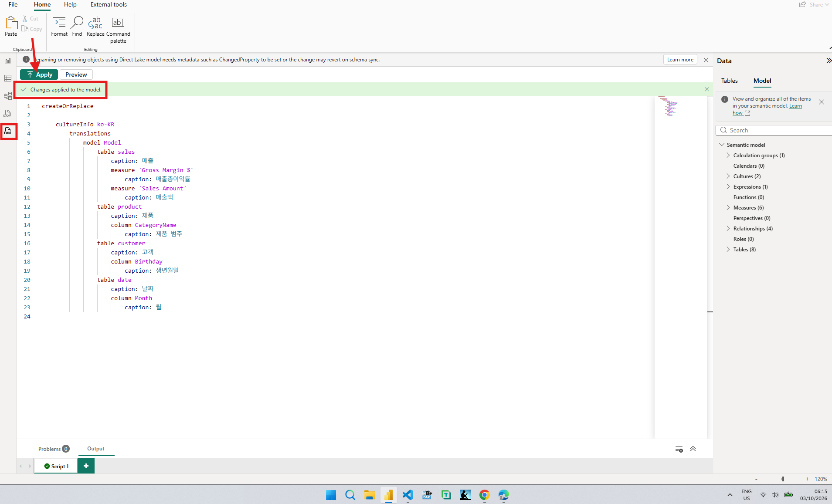The image size is (832, 504).
Task: Open Visual Studio Code from taskbar
Action: (x=408, y=495)
